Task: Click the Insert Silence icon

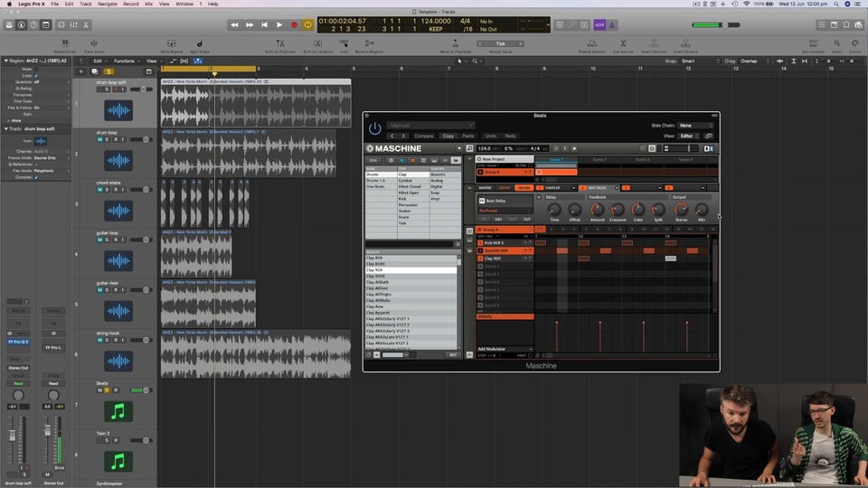Action: point(685,43)
